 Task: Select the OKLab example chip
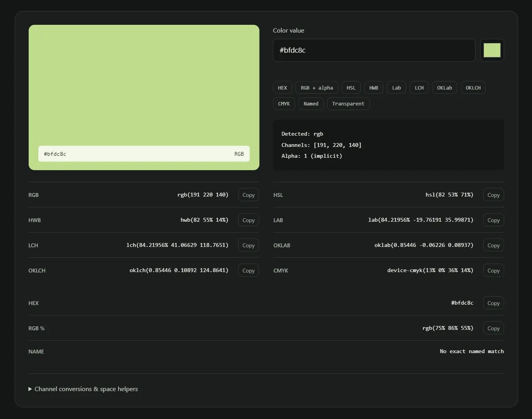pos(444,88)
